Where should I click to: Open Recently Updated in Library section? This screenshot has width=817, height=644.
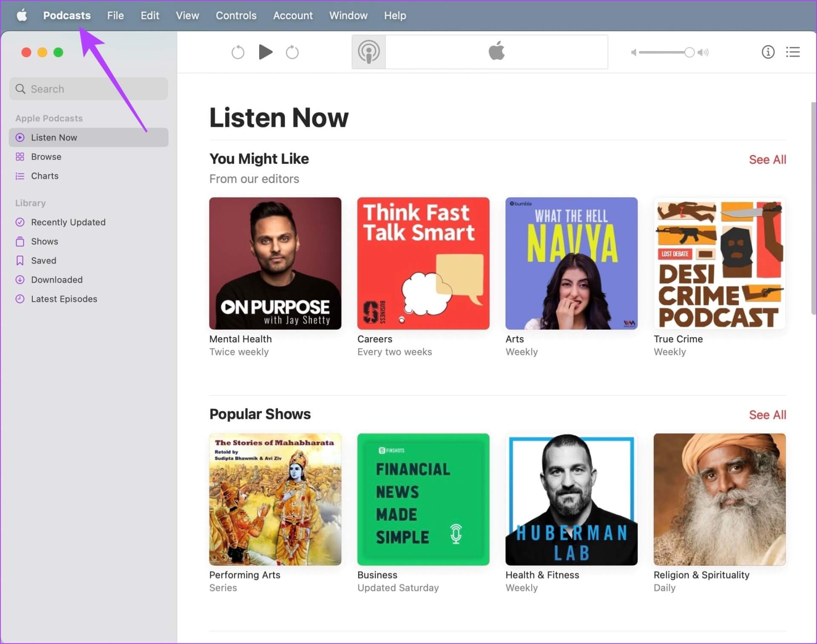pos(69,221)
